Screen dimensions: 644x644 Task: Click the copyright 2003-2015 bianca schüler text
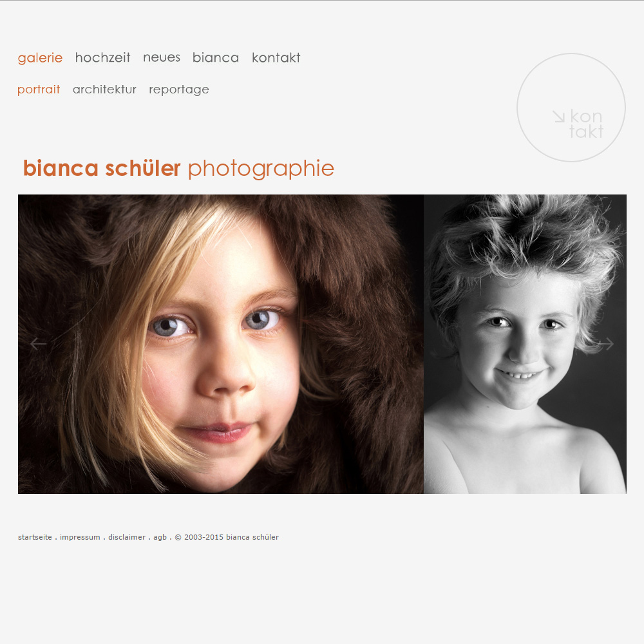[227, 537]
